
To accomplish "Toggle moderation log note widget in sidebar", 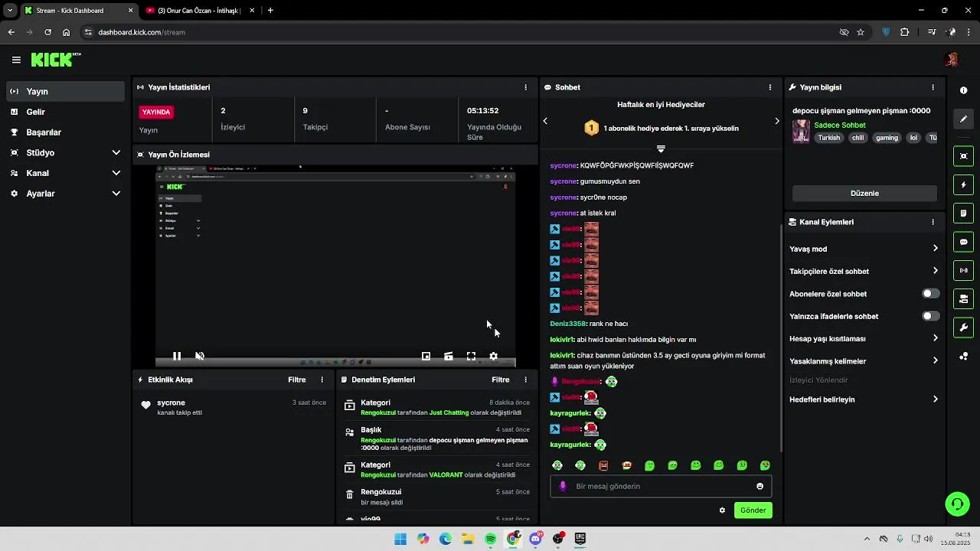I will click(x=963, y=213).
